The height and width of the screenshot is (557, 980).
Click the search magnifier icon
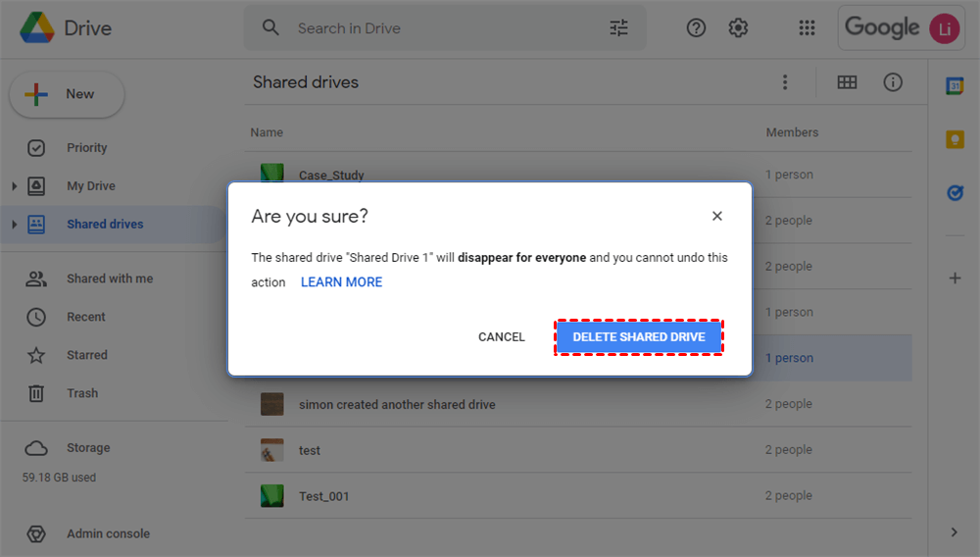click(270, 28)
